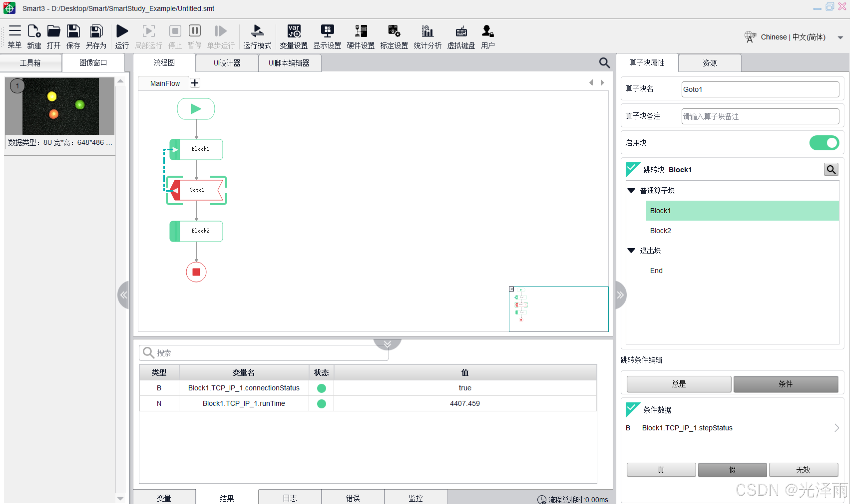Screen dimensions: 850x504
Task: Click the 总是 always button
Action: [x=679, y=384]
